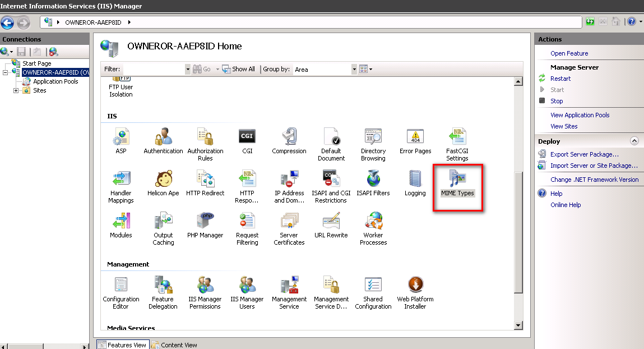Expand the Sites tree node
The height and width of the screenshot is (349, 644).
click(x=16, y=90)
